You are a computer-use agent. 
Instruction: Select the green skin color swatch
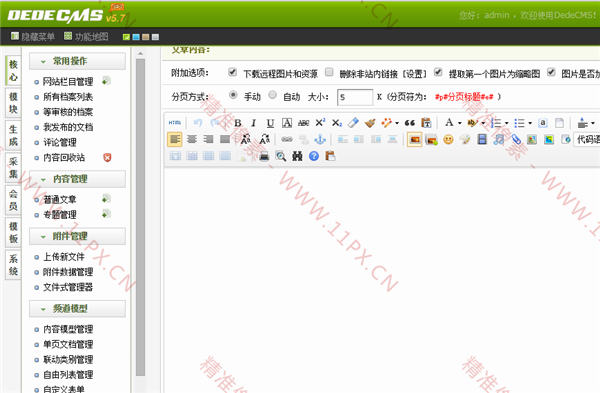coord(126,37)
